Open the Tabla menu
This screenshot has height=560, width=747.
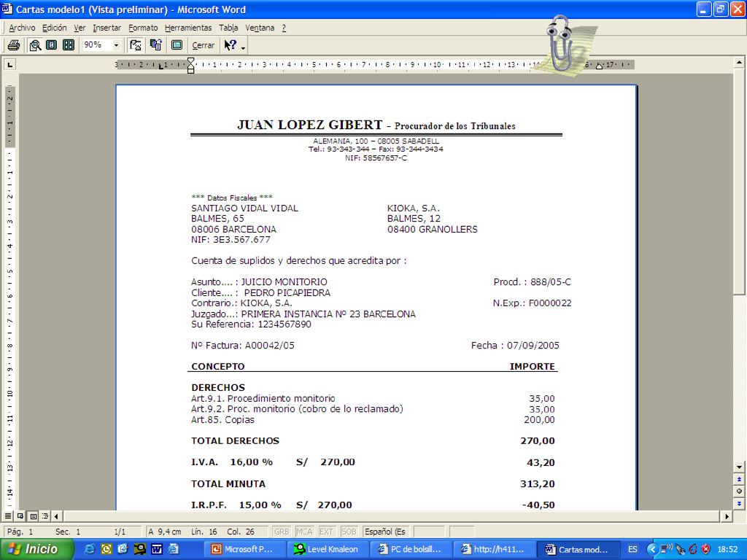[228, 28]
